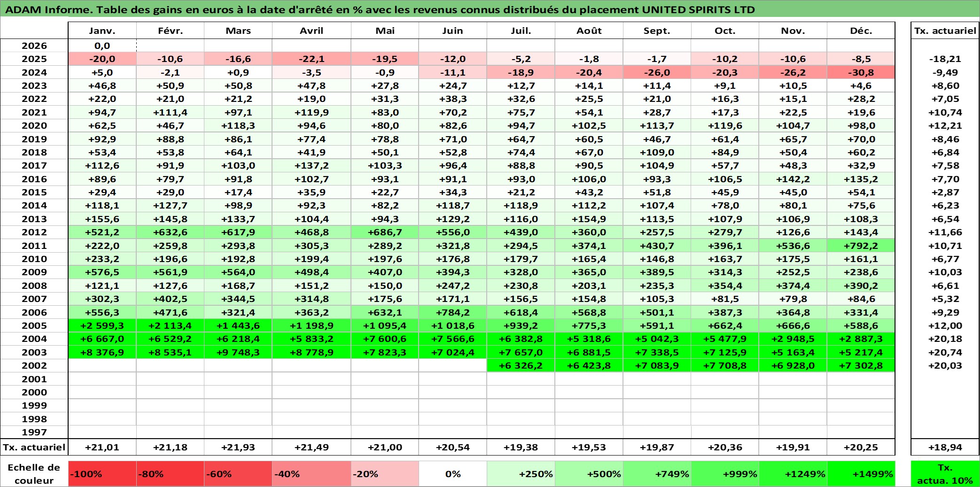Screen dimensions: 980x487
Task: Select the +20,03 actuarial rate for 2002
Action: click(945, 365)
